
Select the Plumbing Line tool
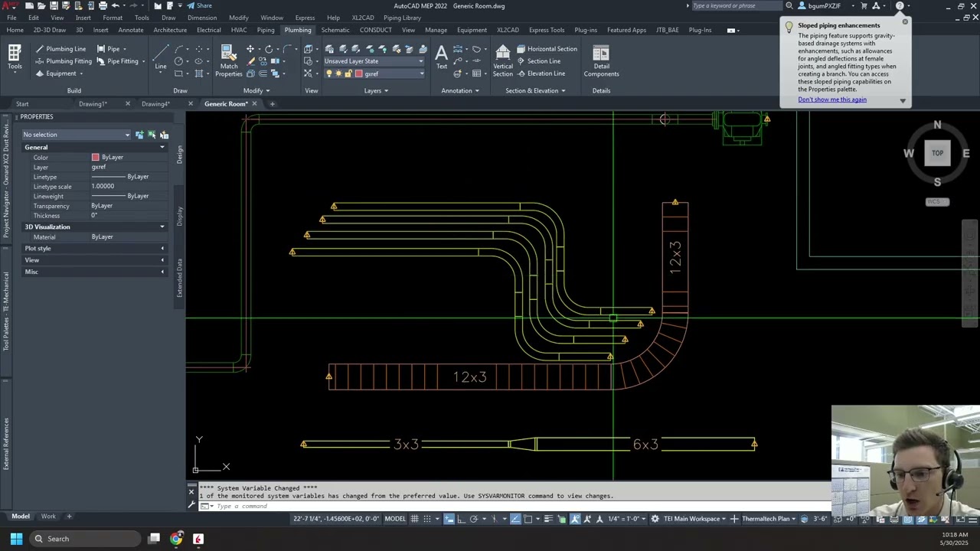pyautogui.click(x=60, y=49)
